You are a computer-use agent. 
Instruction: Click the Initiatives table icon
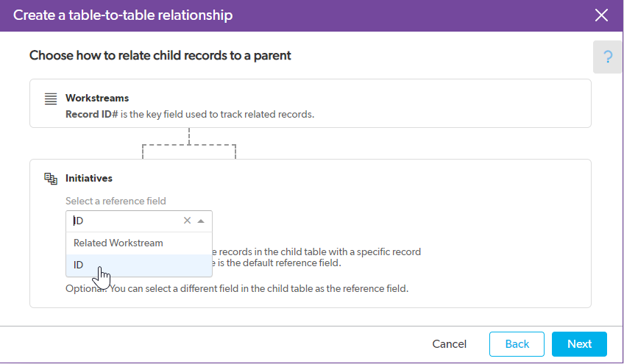[x=51, y=179]
